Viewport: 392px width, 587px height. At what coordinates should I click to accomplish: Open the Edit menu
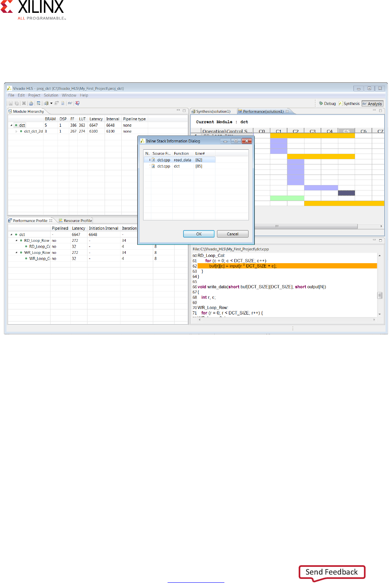click(21, 95)
